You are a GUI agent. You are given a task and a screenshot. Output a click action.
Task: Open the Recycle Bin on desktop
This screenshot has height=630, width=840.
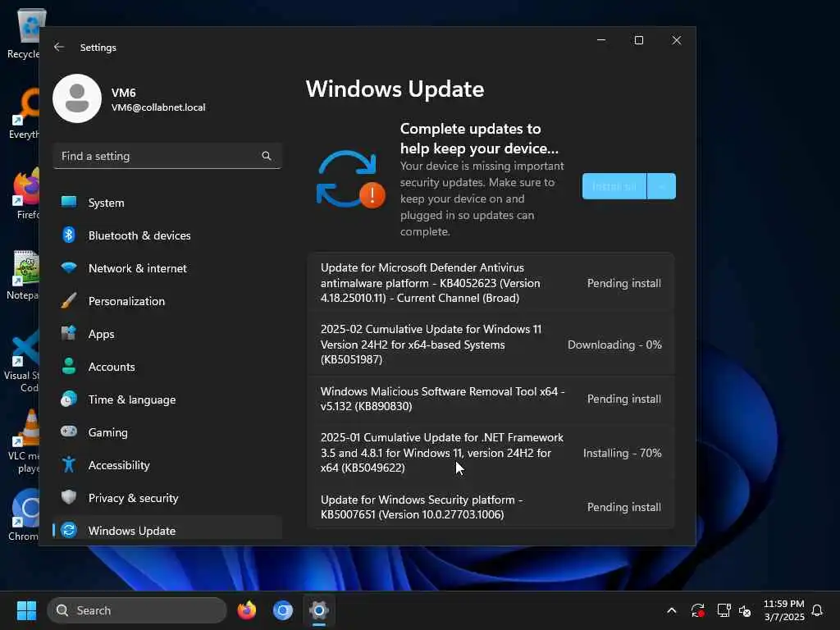pos(25,33)
